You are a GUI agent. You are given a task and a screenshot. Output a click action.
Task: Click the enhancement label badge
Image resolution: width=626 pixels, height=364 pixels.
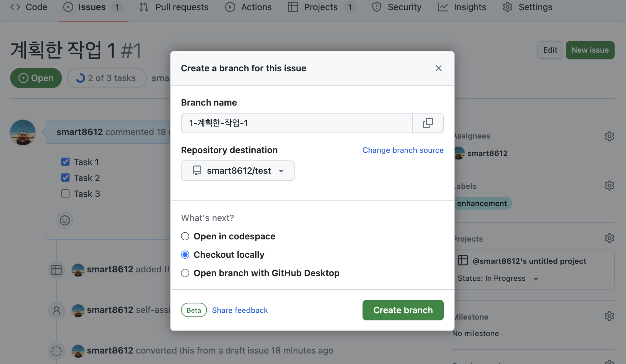point(482,204)
